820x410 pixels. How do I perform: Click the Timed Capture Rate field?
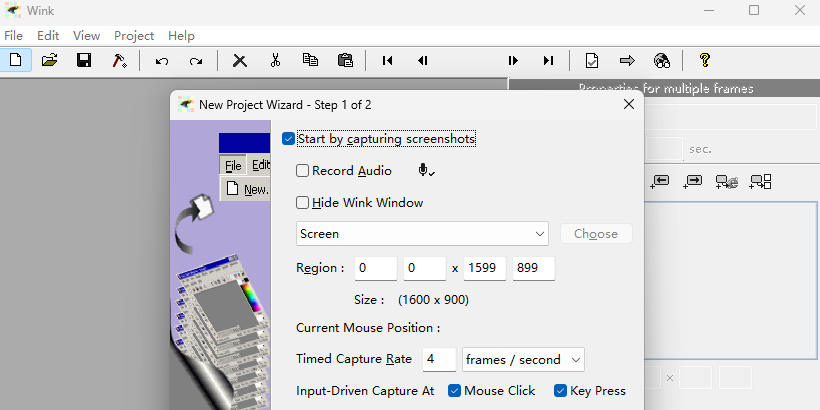439,359
